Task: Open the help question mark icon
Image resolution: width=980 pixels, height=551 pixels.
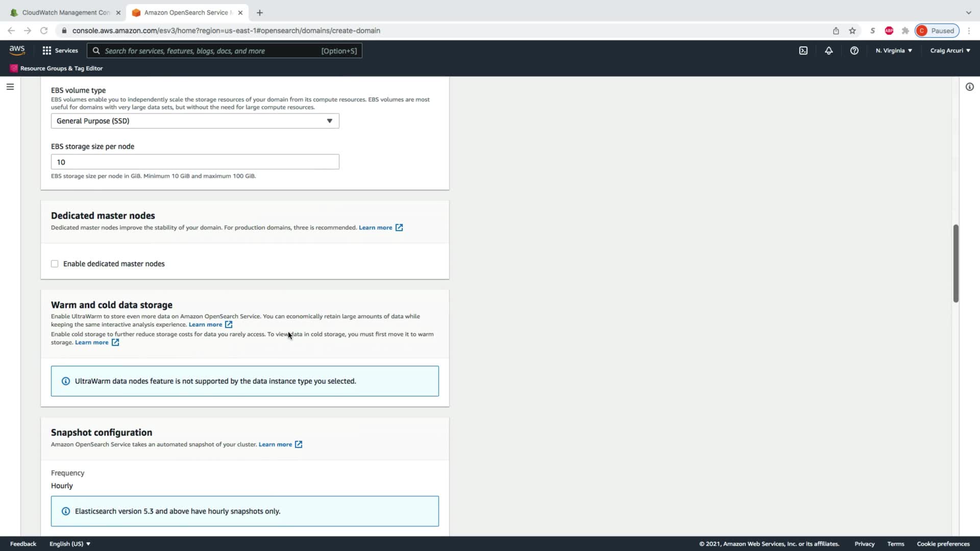Action: click(x=854, y=51)
